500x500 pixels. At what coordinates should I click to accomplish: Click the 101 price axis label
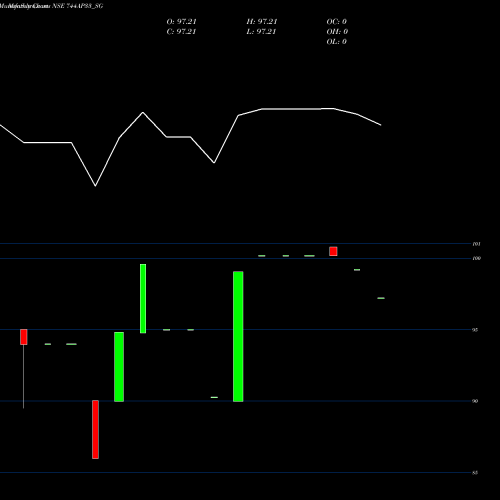477,244
